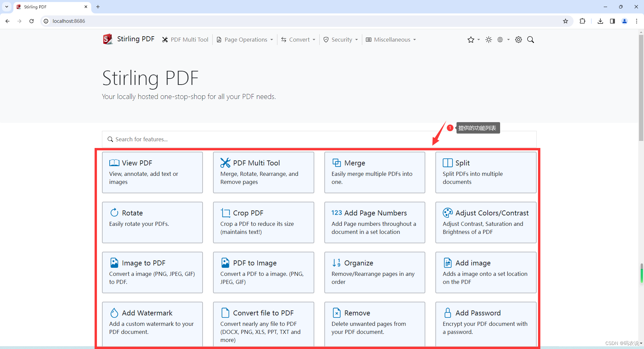The image size is (644, 349).
Task: Close the Stirling PDF tab
Action: 86,7
